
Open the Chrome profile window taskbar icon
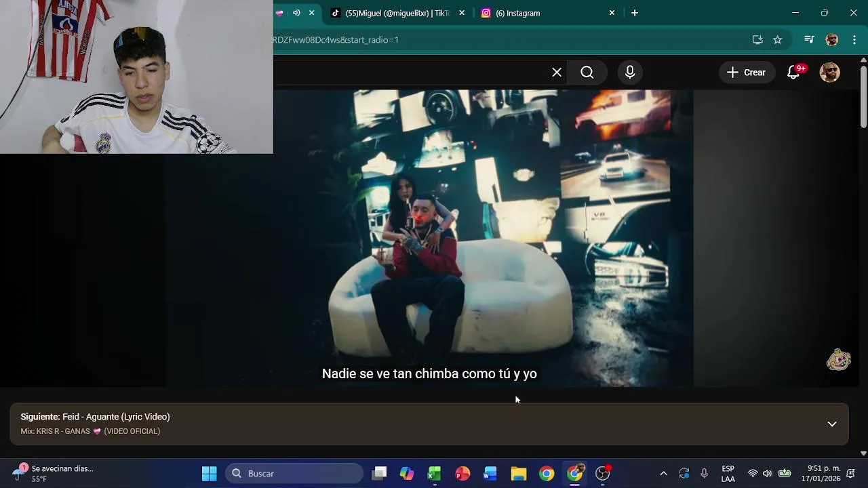tap(575, 473)
